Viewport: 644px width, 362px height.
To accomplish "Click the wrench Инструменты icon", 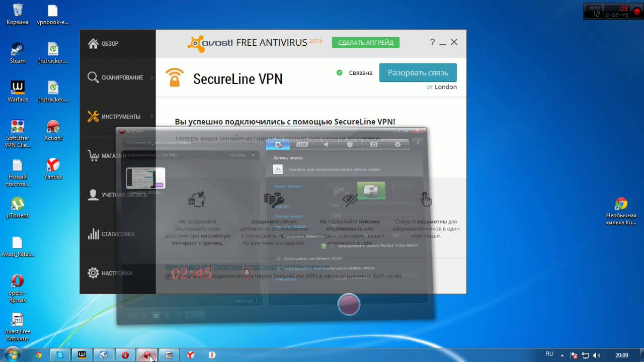I will [x=93, y=117].
